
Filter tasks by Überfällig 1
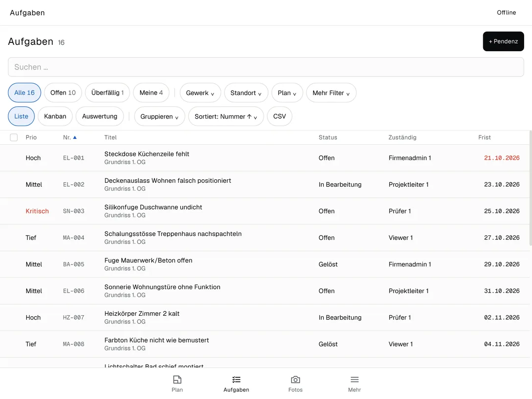pyautogui.click(x=107, y=93)
